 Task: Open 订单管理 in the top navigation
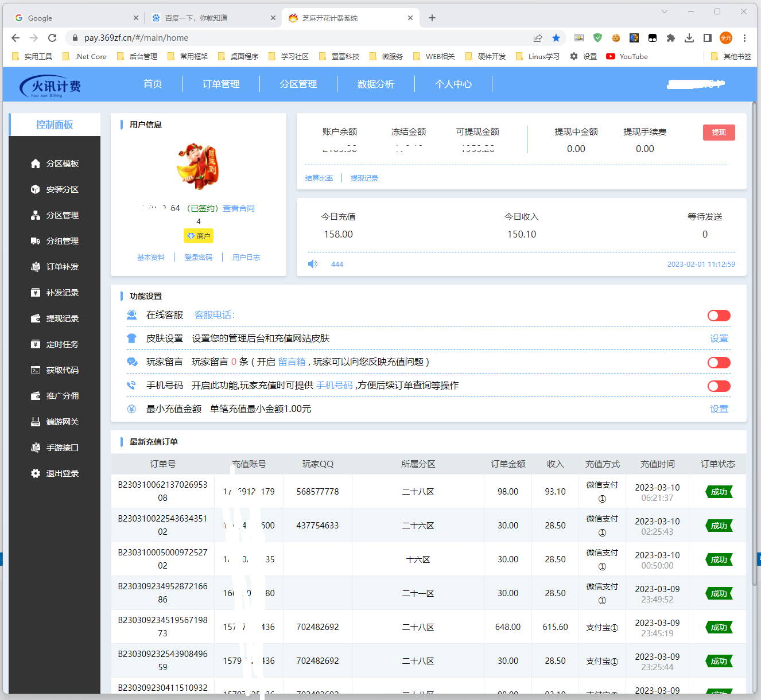221,84
